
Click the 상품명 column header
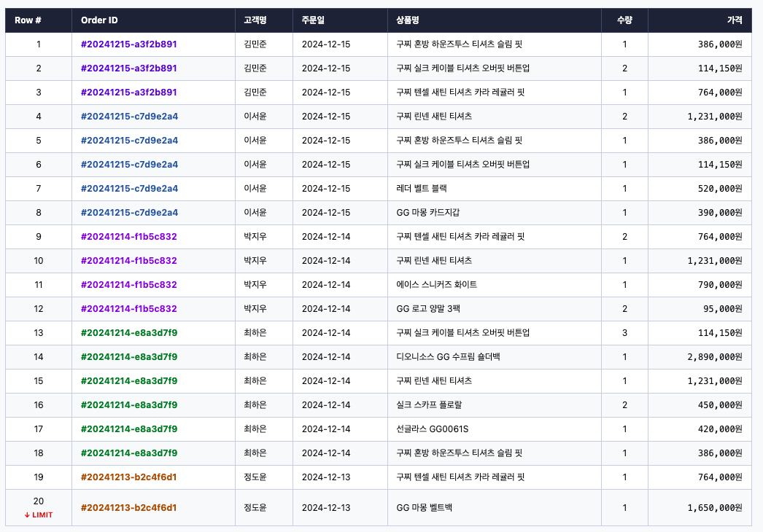click(x=495, y=20)
